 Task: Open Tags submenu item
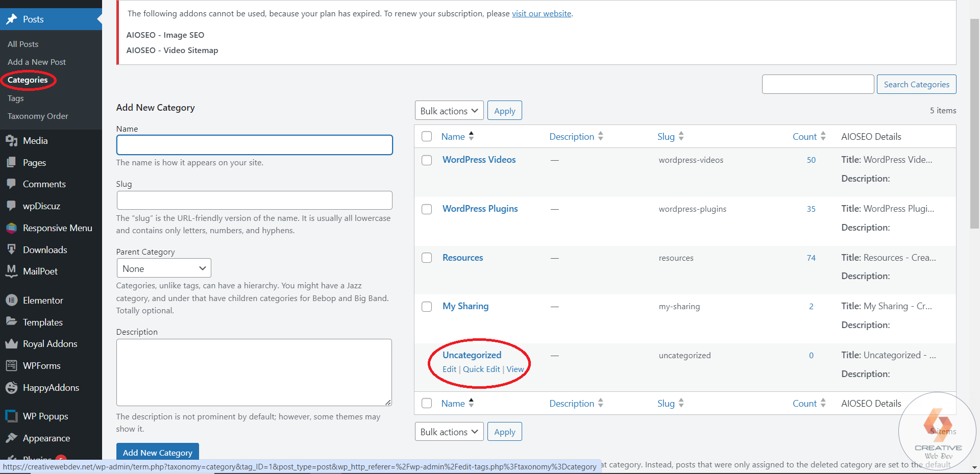[x=16, y=98]
